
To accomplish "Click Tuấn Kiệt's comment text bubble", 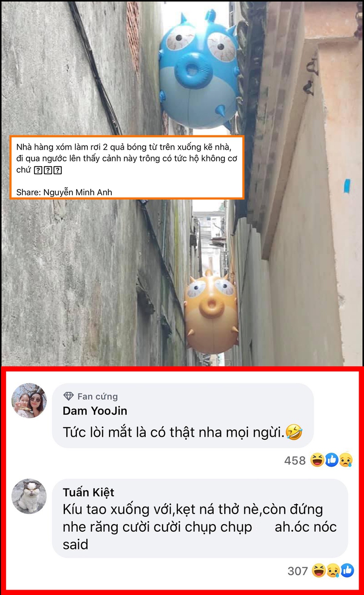I will (200, 518).
